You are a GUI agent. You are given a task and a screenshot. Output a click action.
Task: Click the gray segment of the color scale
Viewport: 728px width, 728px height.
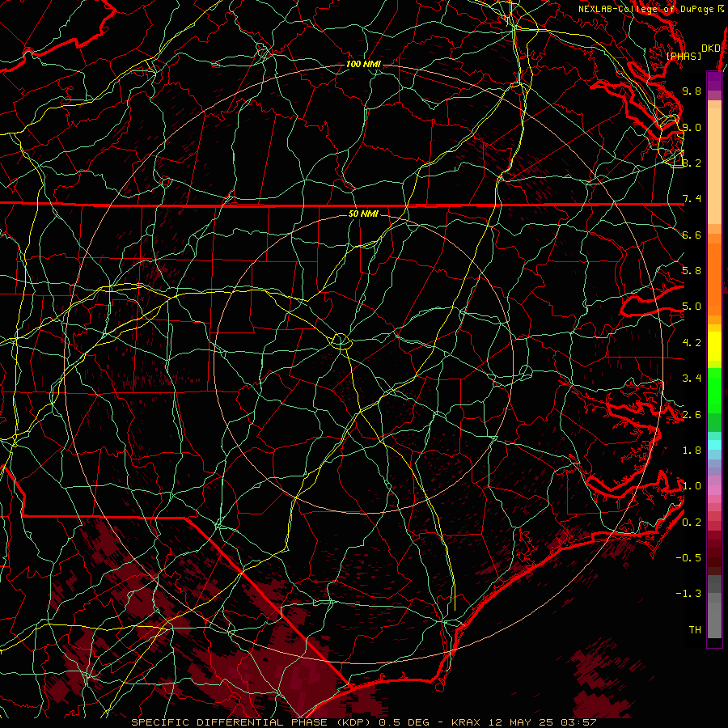pos(714,607)
